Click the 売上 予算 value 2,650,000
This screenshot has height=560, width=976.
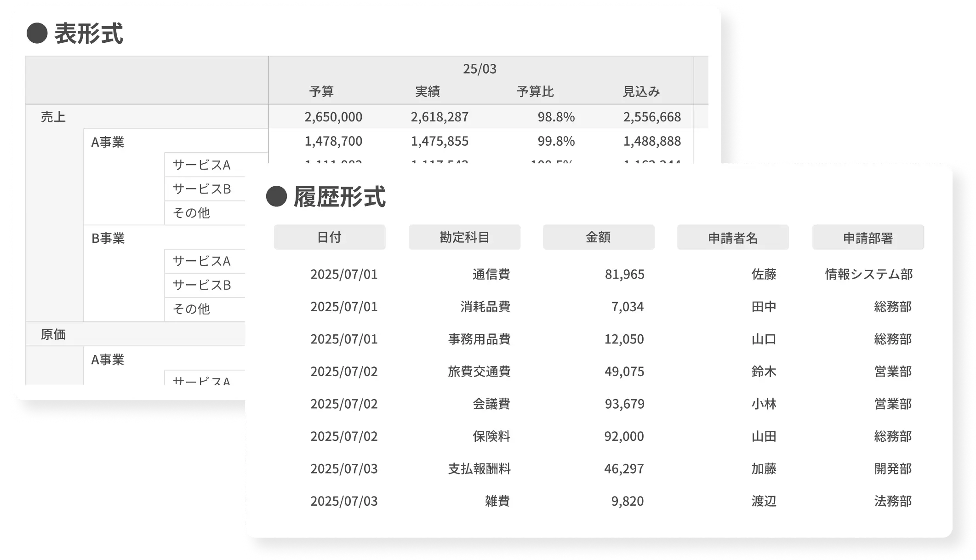click(333, 117)
